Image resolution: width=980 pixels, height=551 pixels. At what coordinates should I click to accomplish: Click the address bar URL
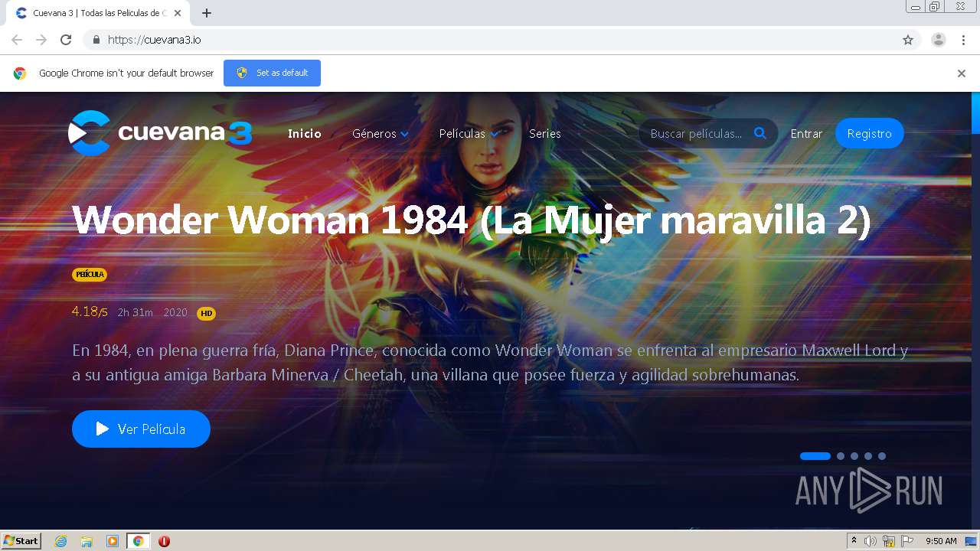pos(155,40)
